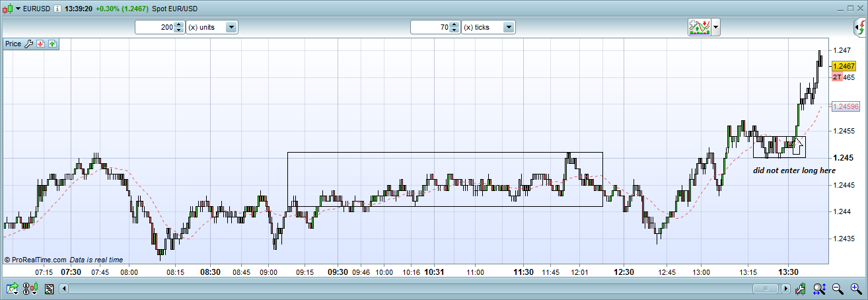The width and height of the screenshot is (868, 300).
Task: Click the 10:31 time axis label
Action: coord(434,272)
